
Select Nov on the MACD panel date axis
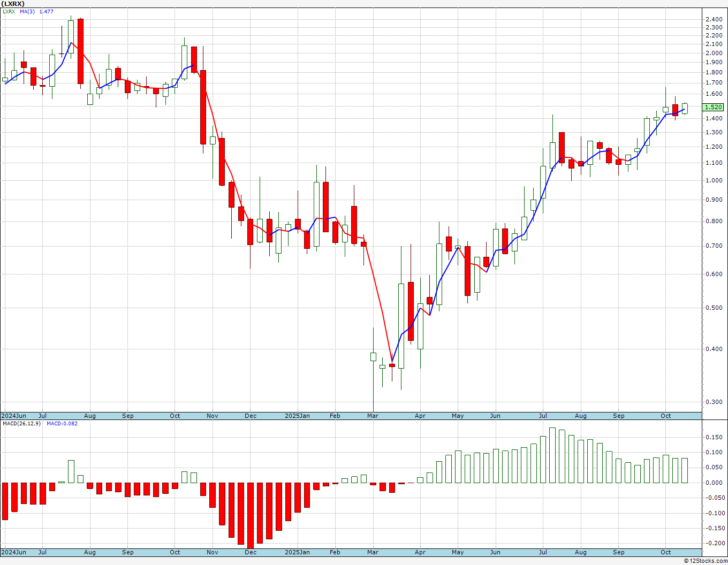click(213, 552)
